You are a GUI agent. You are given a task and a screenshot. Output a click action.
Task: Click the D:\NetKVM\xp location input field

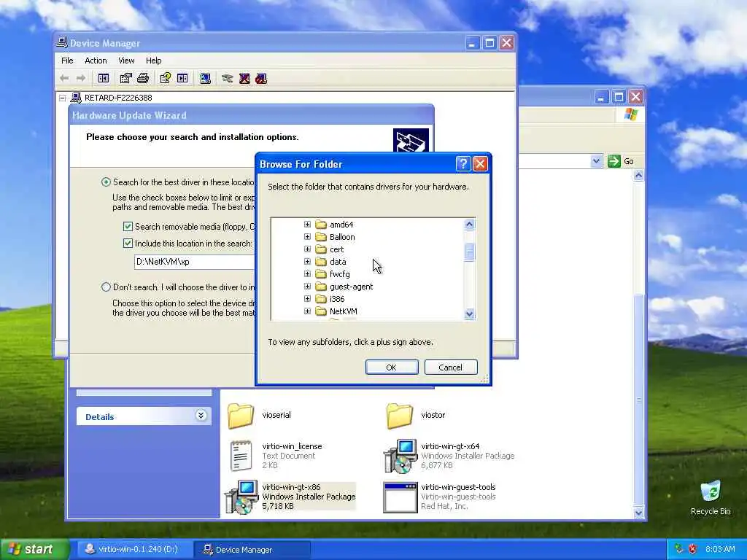tap(195, 262)
